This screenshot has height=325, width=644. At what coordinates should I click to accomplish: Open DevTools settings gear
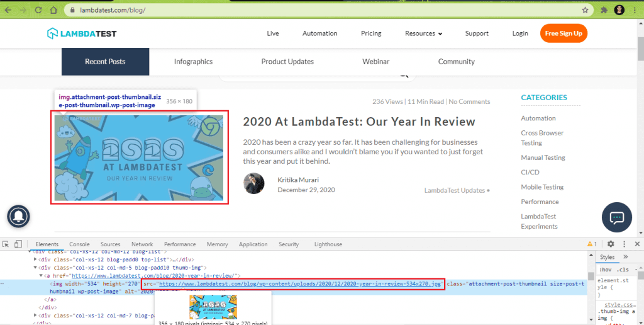pyautogui.click(x=611, y=244)
